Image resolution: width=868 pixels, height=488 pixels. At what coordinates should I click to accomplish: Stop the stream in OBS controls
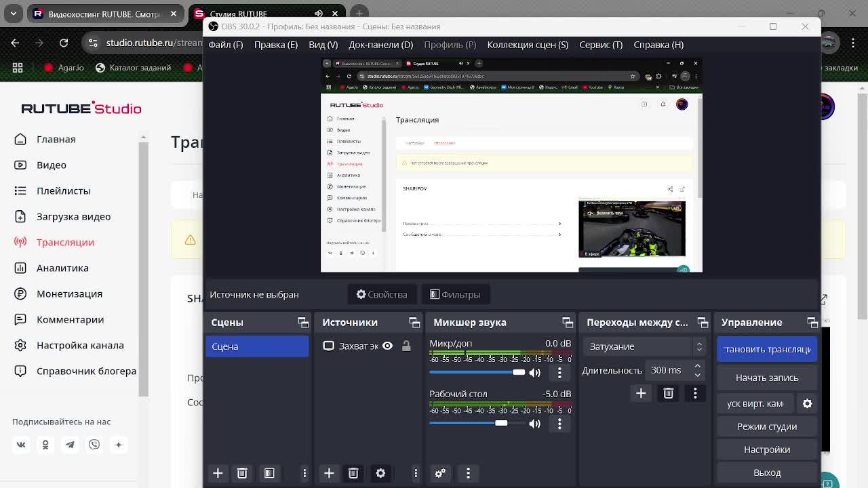[x=767, y=349]
